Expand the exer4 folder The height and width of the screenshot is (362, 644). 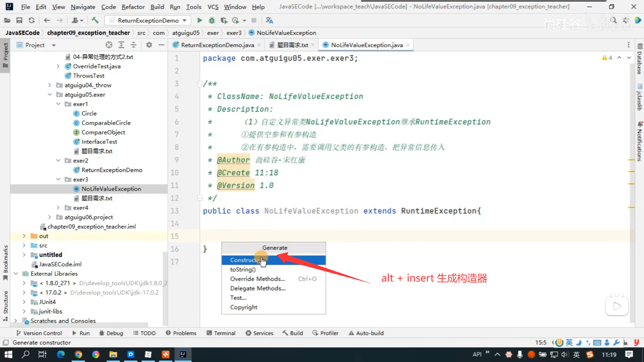58,208
